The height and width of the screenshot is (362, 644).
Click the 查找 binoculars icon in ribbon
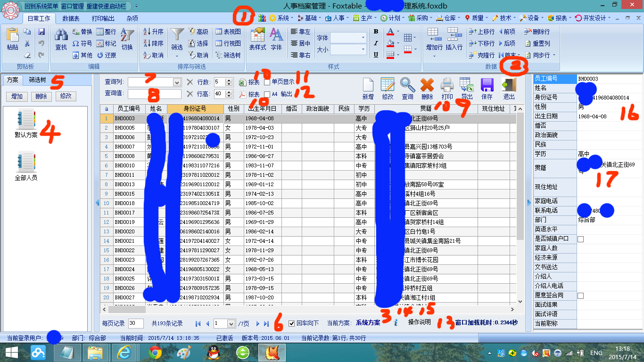point(61,35)
